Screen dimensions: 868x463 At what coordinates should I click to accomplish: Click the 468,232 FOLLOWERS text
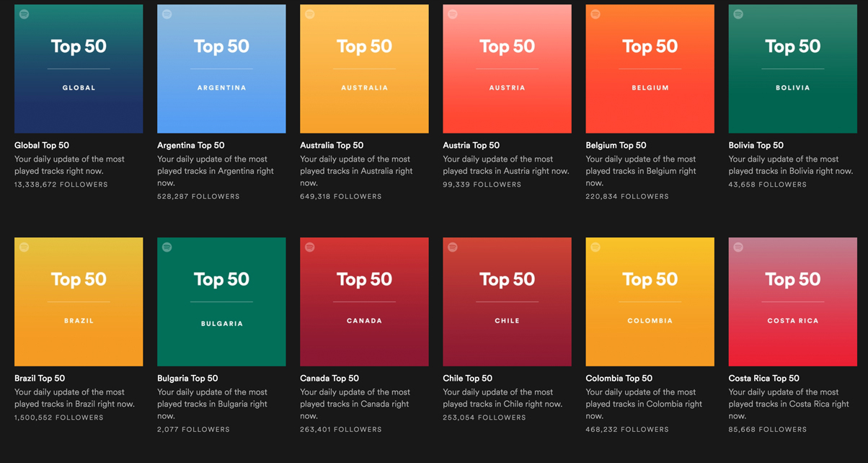[627, 429]
